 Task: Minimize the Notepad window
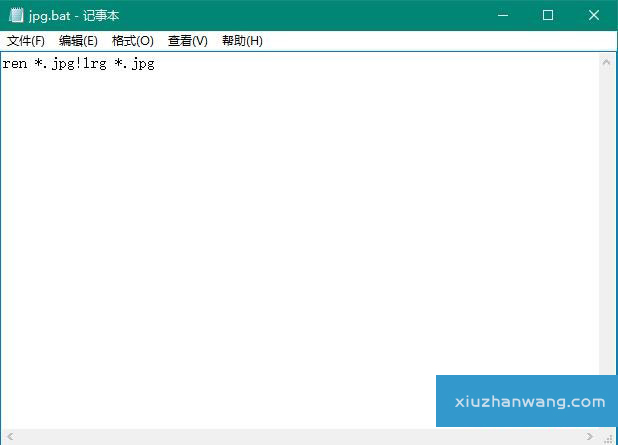click(x=503, y=15)
